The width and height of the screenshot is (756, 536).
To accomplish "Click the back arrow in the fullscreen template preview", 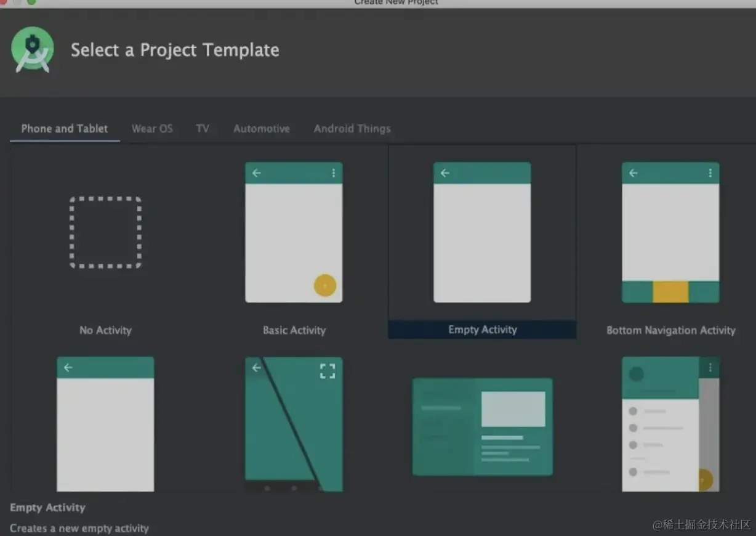I will 257,368.
